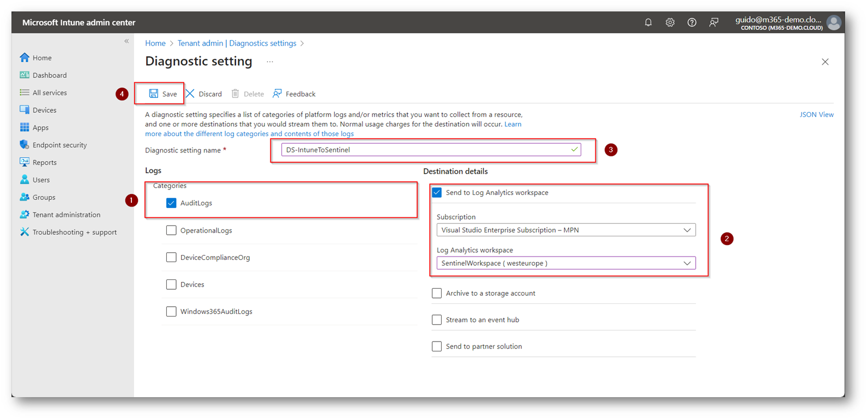Open the JSON View link
Screen dimensions: 868x420
[816, 114]
